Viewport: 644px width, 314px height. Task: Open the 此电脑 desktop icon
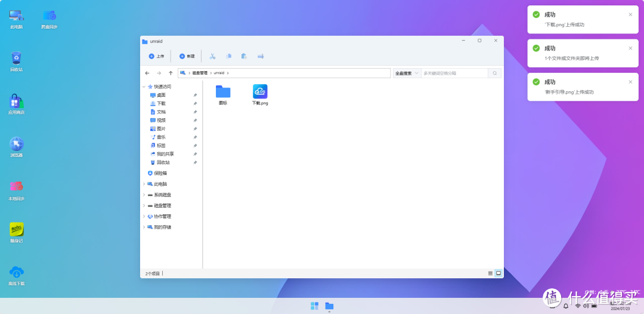coord(17,19)
